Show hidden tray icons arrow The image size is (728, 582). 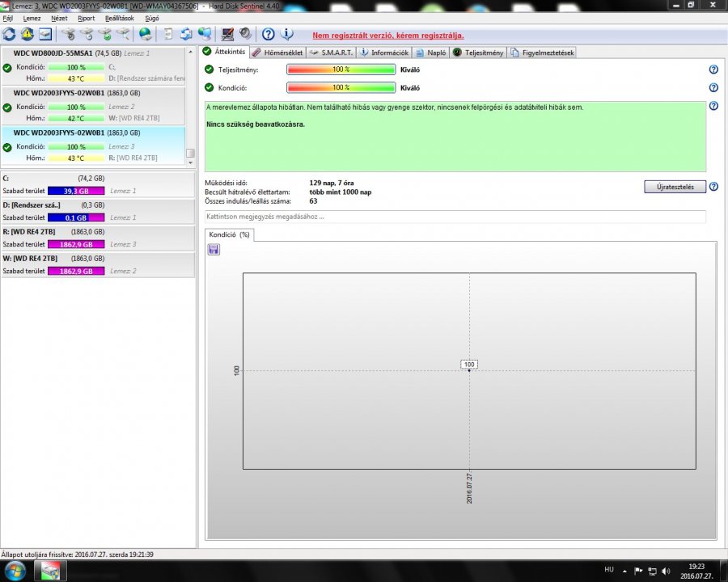pyautogui.click(x=625, y=571)
